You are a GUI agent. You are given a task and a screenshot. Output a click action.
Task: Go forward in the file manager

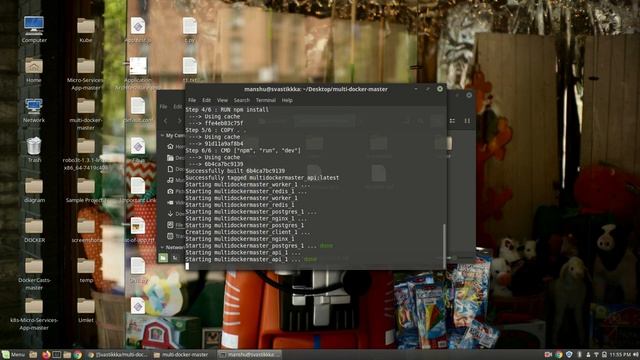coord(179,121)
